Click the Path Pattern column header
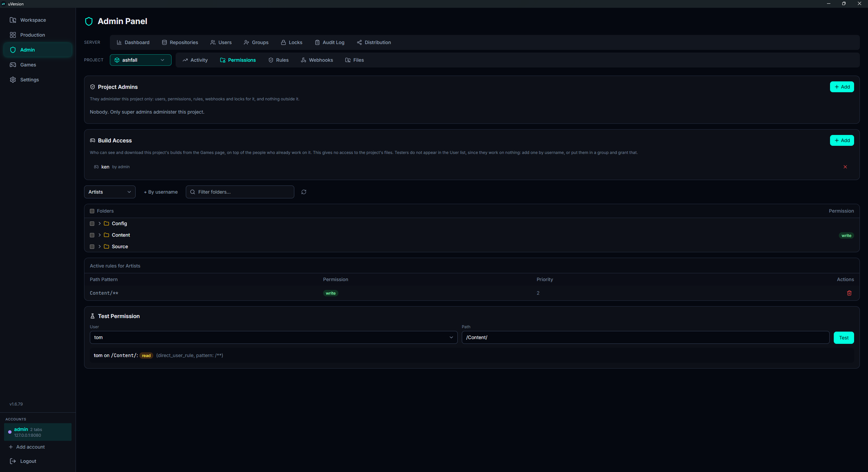868x472 pixels. [x=104, y=279]
